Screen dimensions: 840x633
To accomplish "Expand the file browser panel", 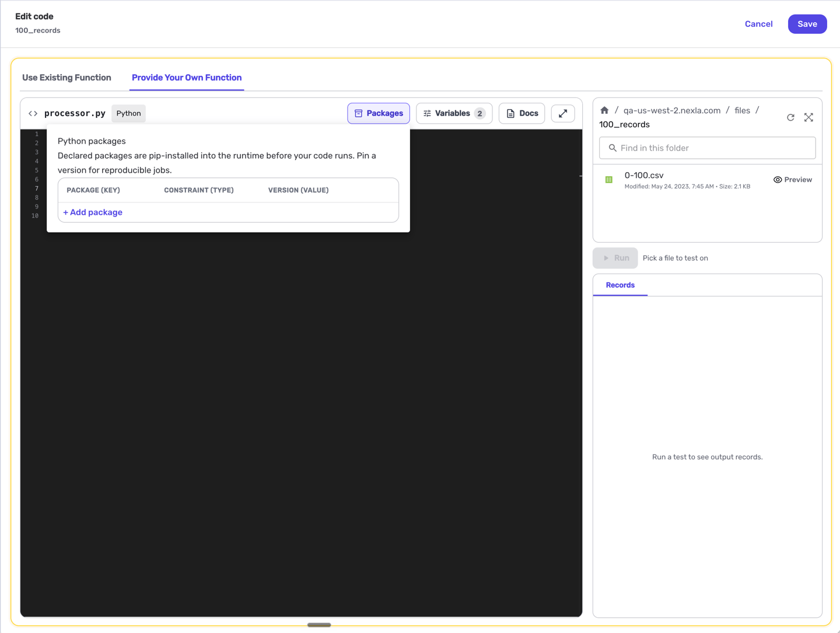I will (x=808, y=117).
